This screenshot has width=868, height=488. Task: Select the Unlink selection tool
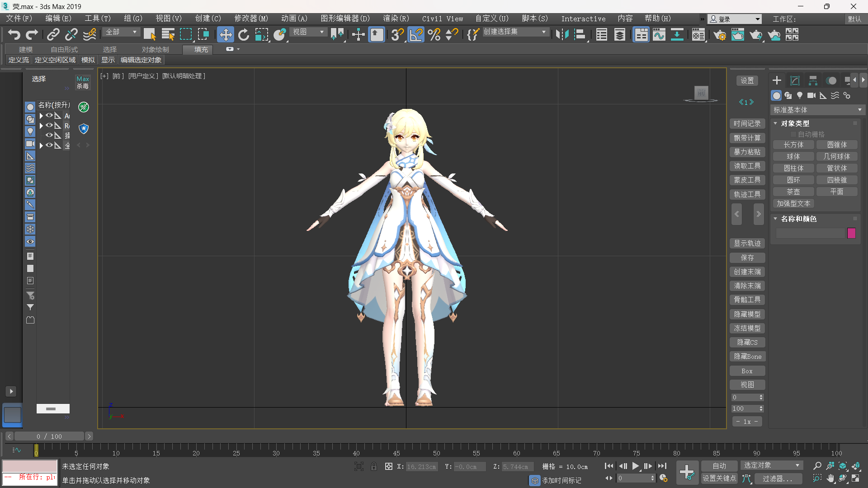(x=71, y=35)
